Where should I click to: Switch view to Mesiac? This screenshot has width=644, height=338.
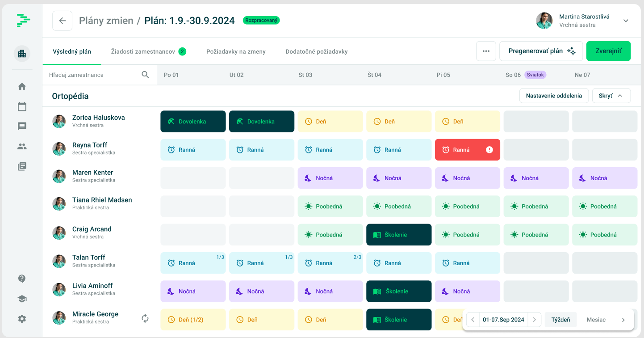[x=596, y=320]
